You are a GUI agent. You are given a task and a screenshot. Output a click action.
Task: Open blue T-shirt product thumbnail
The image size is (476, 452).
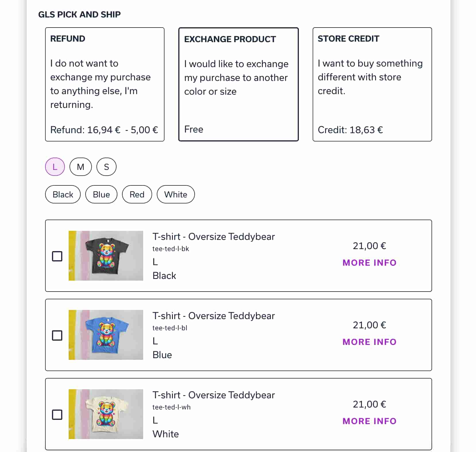[106, 335]
